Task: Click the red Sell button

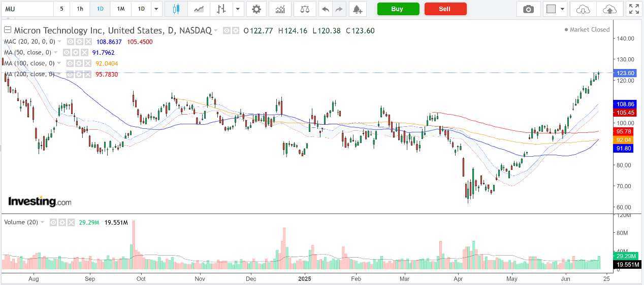Action: click(445, 9)
